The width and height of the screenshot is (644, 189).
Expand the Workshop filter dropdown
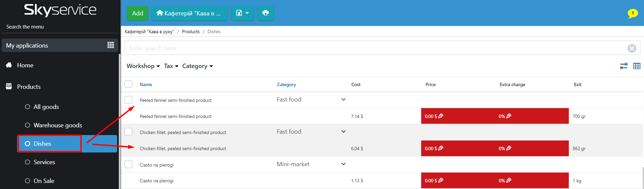pos(143,66)
